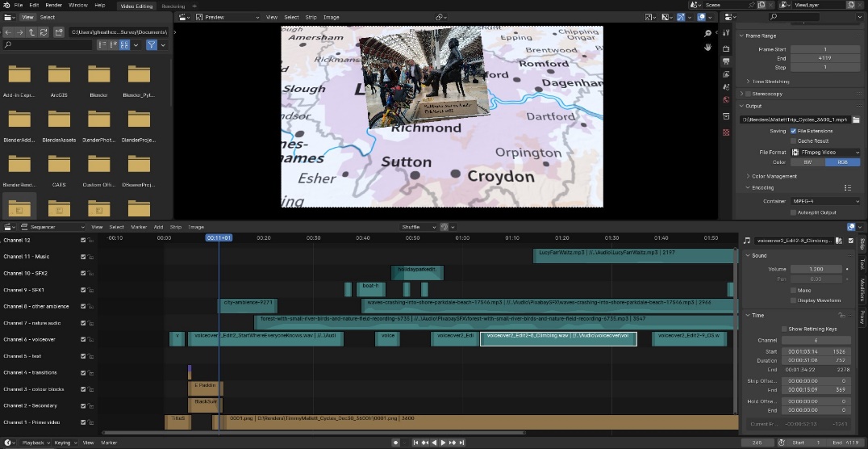
Task: Open the Output properties tab
Action: [726, 61]
